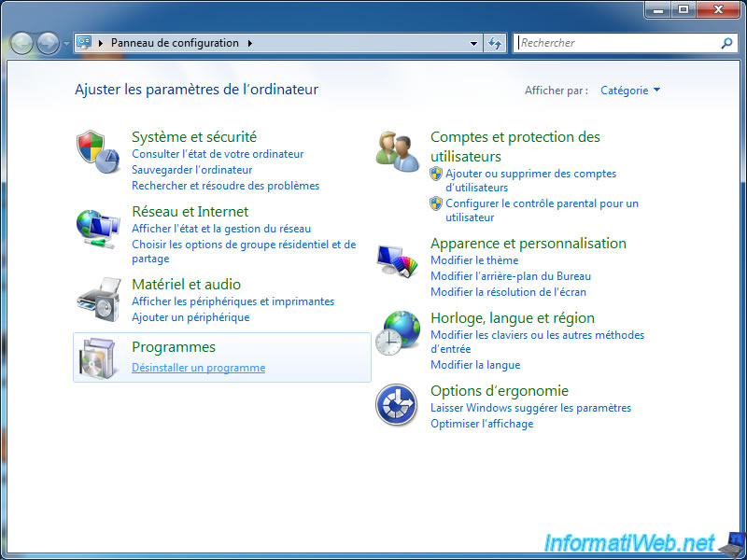This screenshot has width=747, height=560.
Task: Click Modifier les claviers ou les autres méthodes d'entrée
Action: pyautogui.click(x=538, y=342)
